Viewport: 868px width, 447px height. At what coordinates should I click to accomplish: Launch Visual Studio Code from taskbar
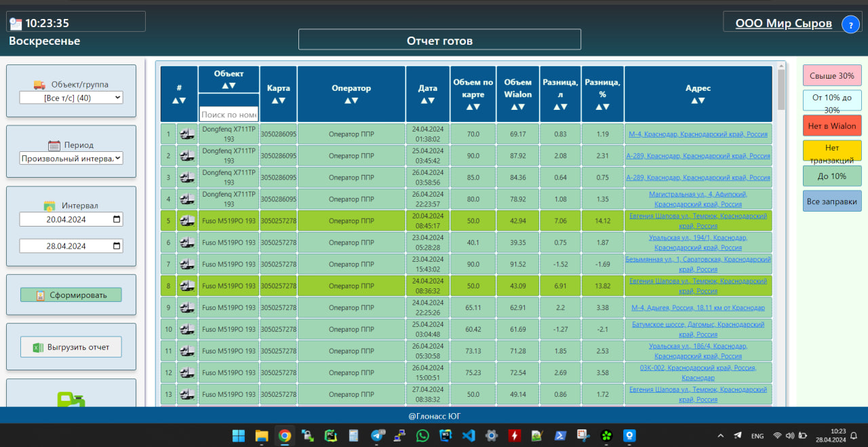[x=469, y=435]
